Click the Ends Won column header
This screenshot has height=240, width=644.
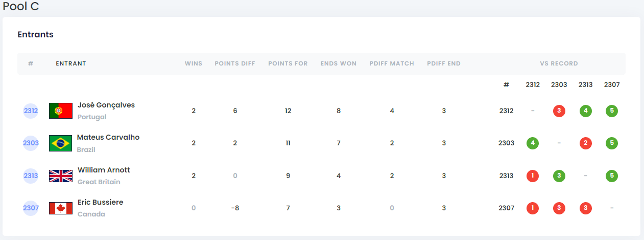339,64
